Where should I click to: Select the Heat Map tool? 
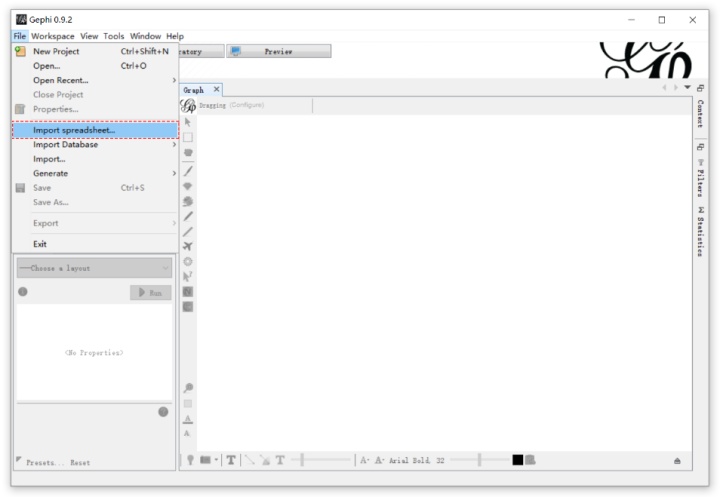click(188, 261)
